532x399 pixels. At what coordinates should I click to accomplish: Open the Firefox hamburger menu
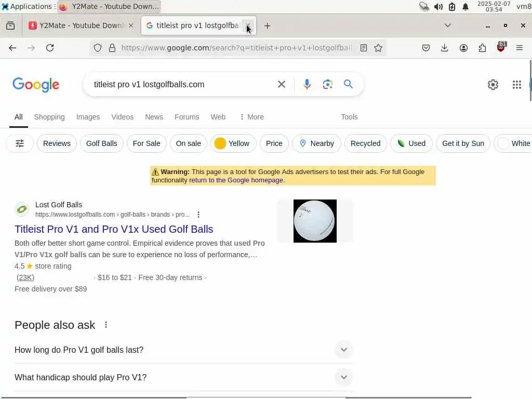pyautogui.click(x=520, y=48)
